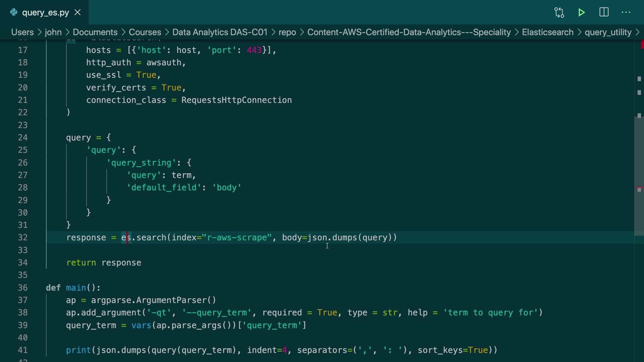The width and height of the screenshot is (644, 362).
Task: Split the editor to the right
Action: pos(604,12)
